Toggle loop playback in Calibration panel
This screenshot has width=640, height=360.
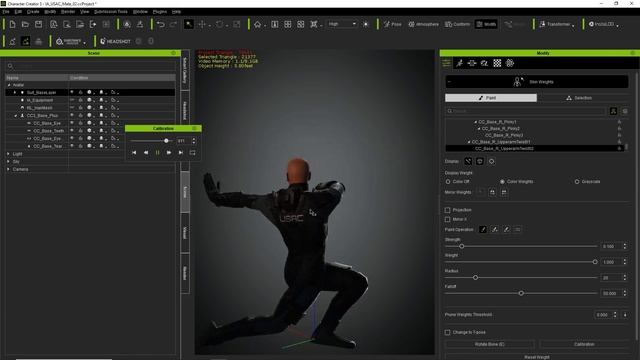193,153
